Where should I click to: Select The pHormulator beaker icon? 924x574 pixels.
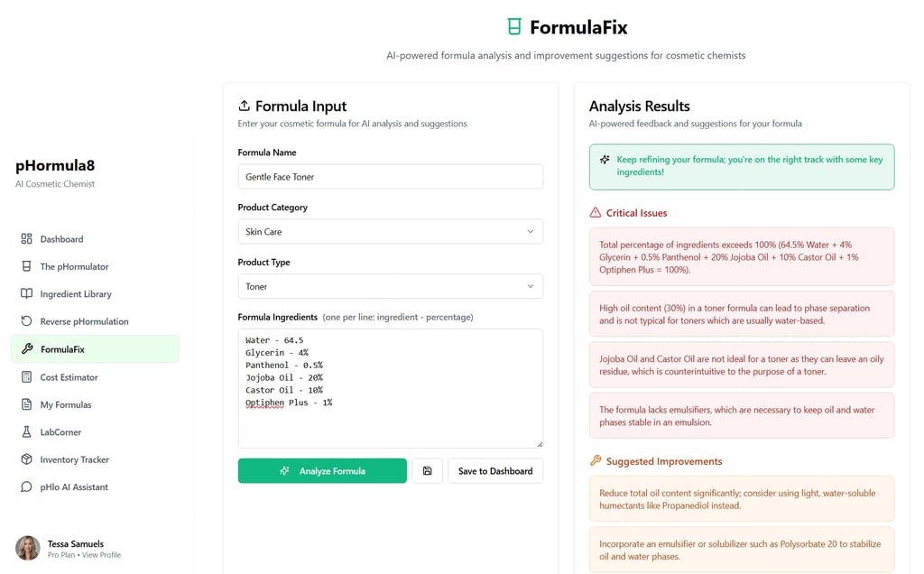26,266
